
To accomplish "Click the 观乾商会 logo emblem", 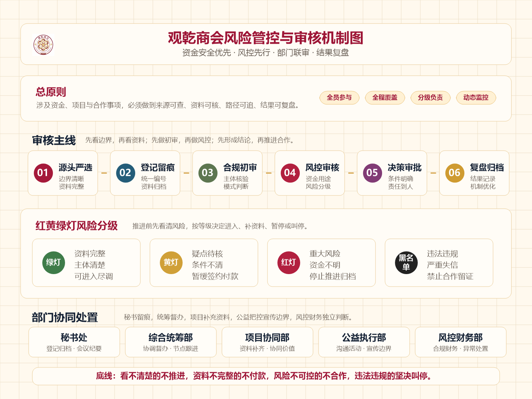I will (43, 45).
